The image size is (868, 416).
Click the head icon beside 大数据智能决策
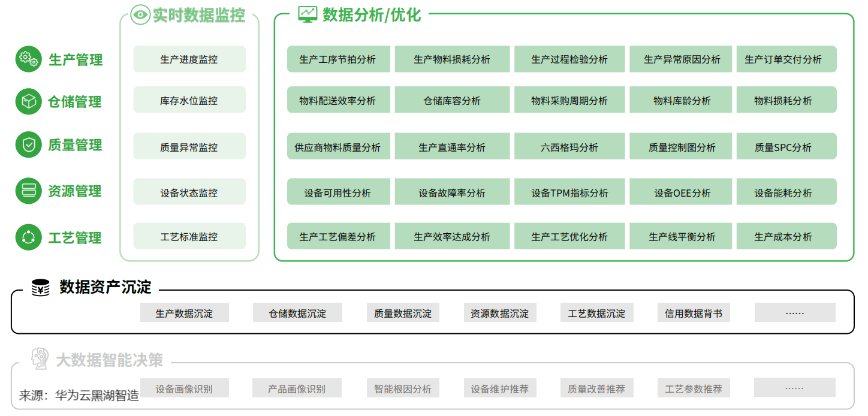pyautogui.click(x=38, y=360)
